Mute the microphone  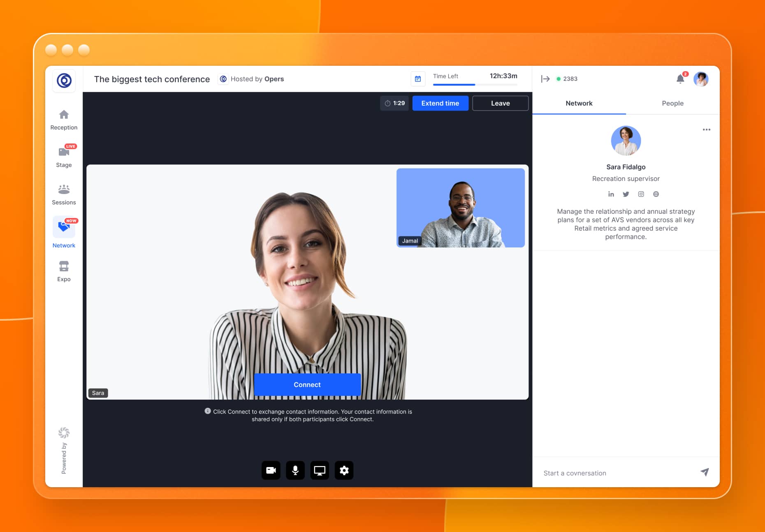pyautogui.click(x=295, y=470)
